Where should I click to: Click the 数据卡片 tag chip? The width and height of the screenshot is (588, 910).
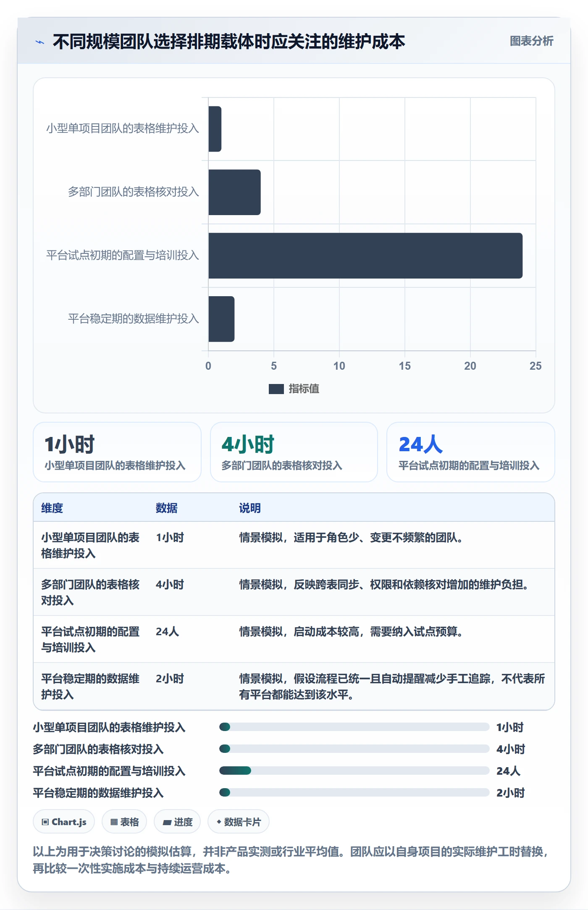(238, 821)
